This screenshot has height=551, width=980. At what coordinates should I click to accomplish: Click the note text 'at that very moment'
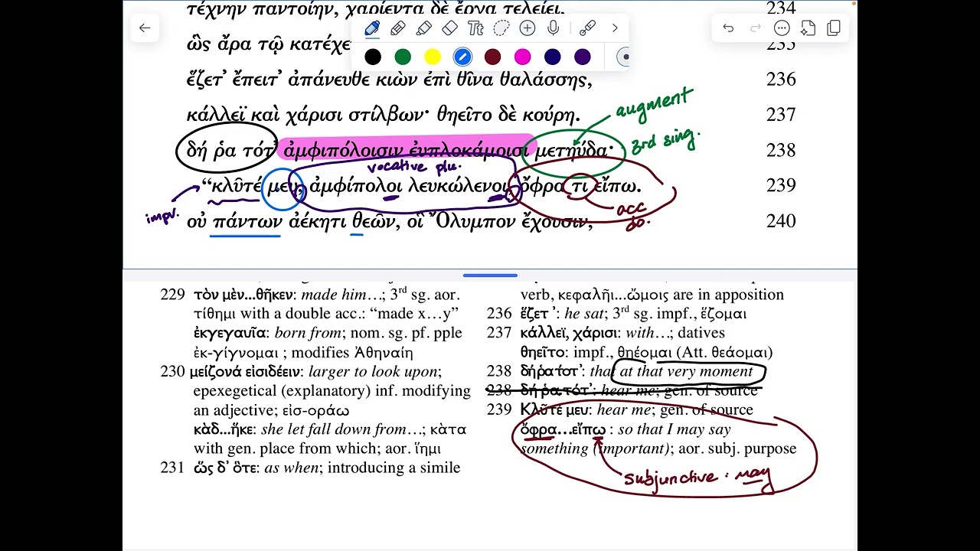coord(687,372)
